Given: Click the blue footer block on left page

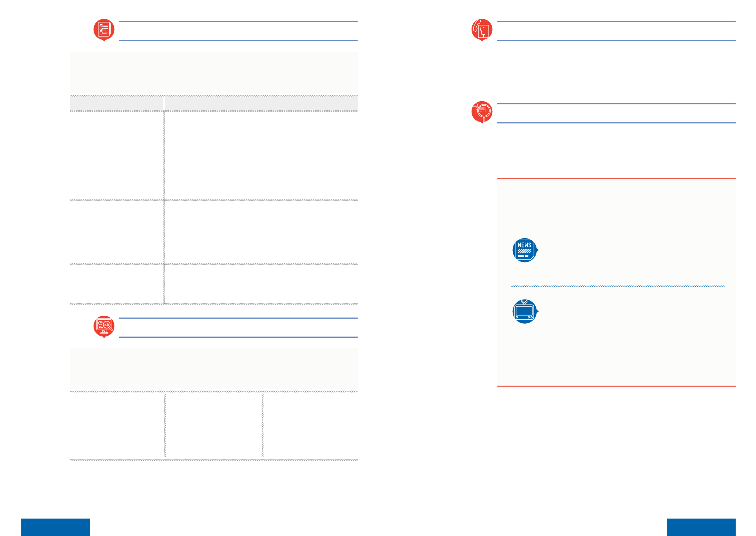Looking at the screenshot, I should coord(55,527).
